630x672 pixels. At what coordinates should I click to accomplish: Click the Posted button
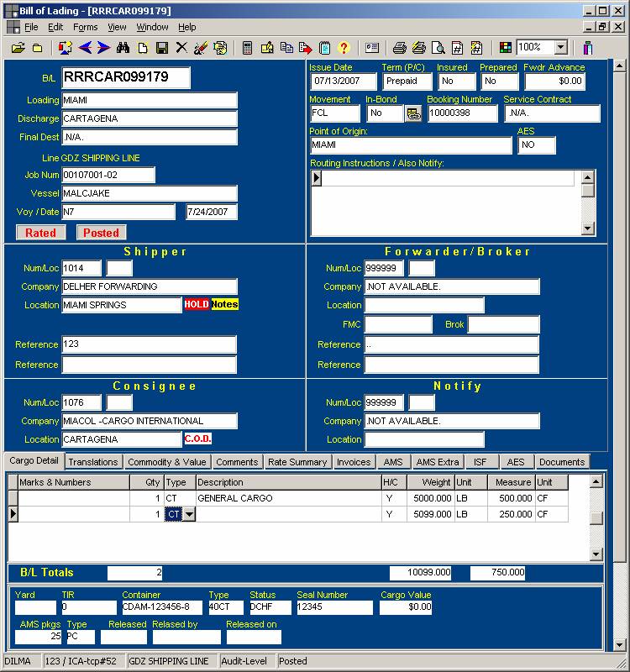[x=101, y=233]
